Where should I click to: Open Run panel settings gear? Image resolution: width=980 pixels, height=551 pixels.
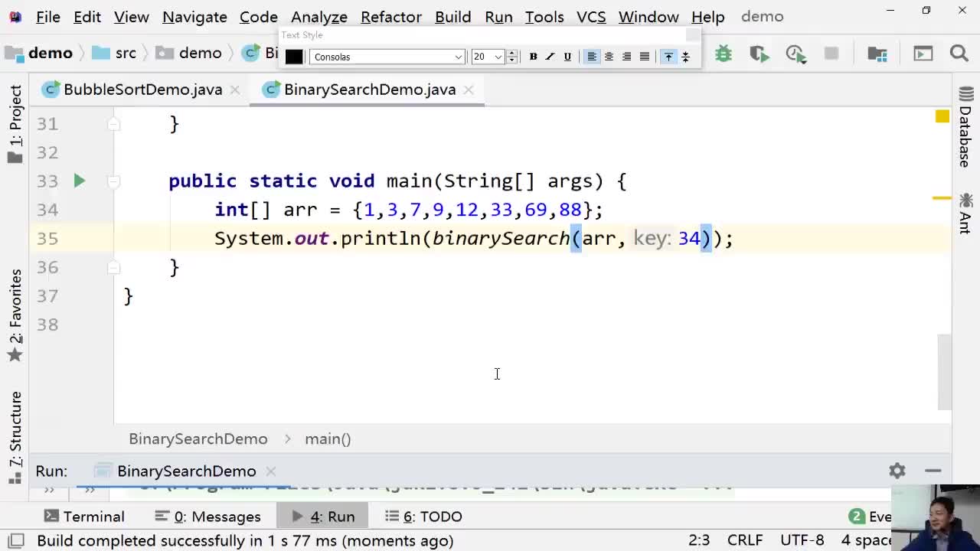(x=897, y=471)
